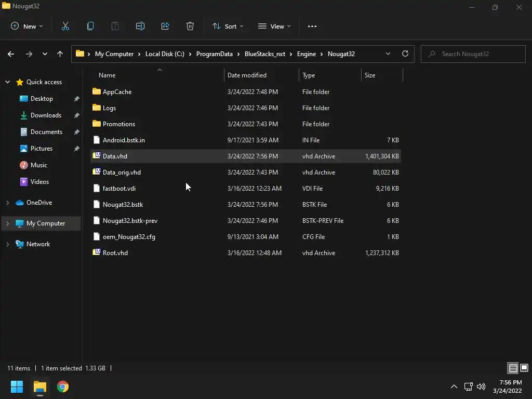Click the Rename icon in the toolbar
Image resolution: width=532 pixels, height=399 pixels.
pos(140,26)
